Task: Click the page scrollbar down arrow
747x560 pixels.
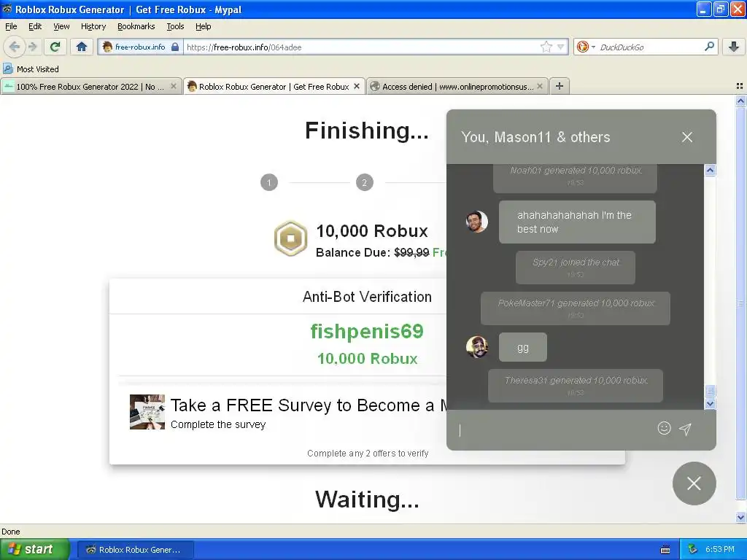Action: click(x=740, y=517)
